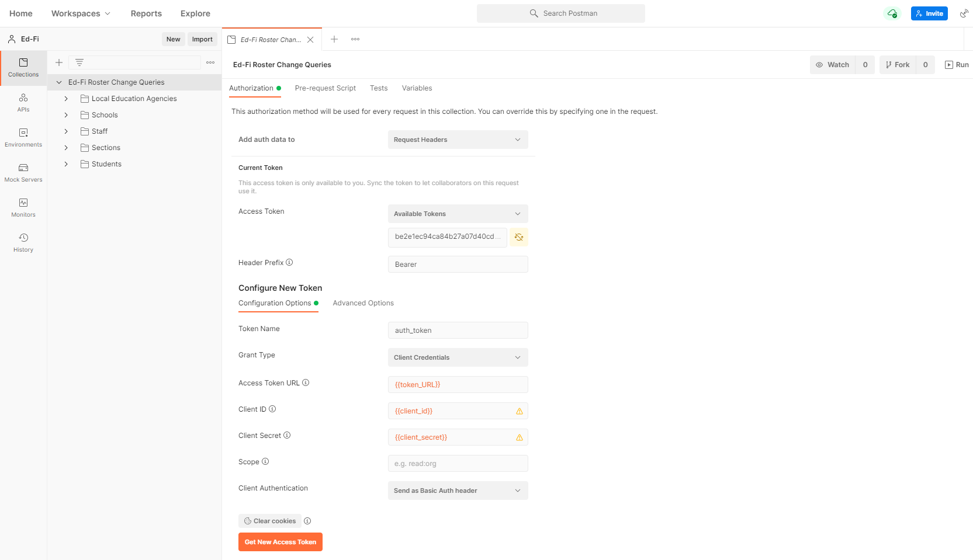Click the Header Prefix Bearer field

(x=458, y=265)
